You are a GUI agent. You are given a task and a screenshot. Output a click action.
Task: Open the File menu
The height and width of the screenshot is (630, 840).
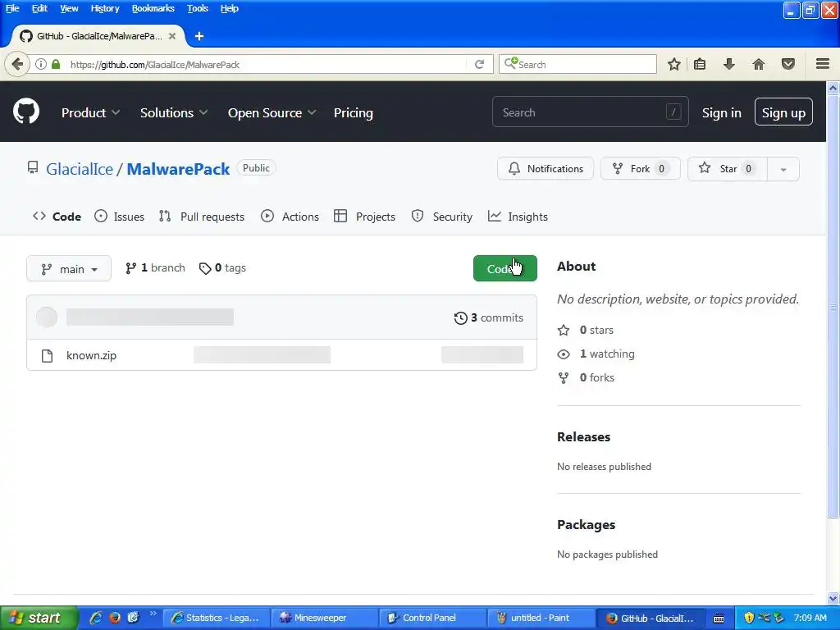pos(12,8)
